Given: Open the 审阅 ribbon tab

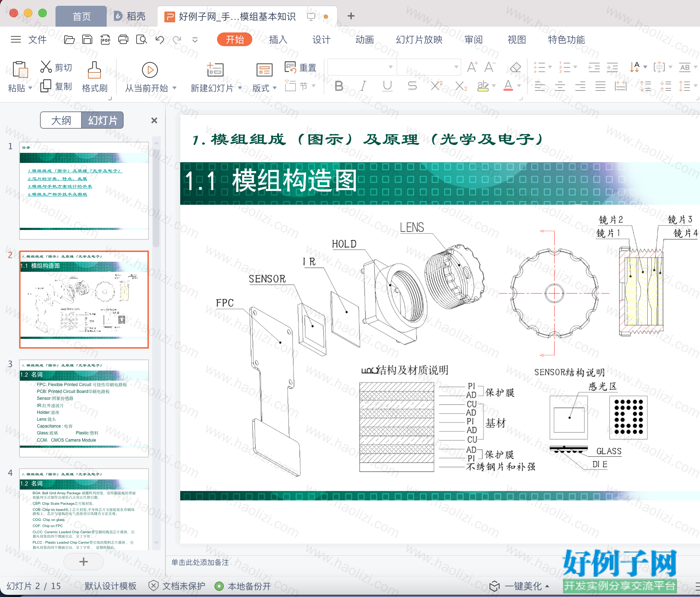Looking at the screenshot, I should (x=473, y=40).
